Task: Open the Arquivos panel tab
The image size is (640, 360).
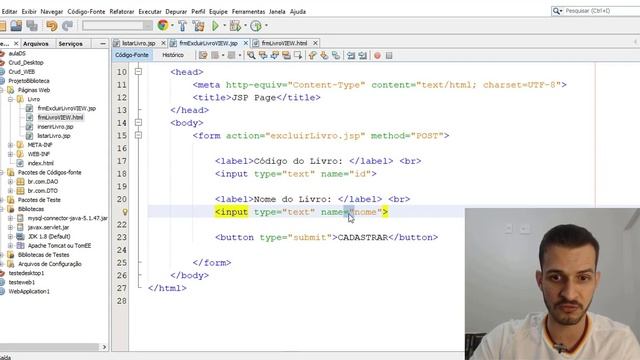Action: tap(36, 43)
